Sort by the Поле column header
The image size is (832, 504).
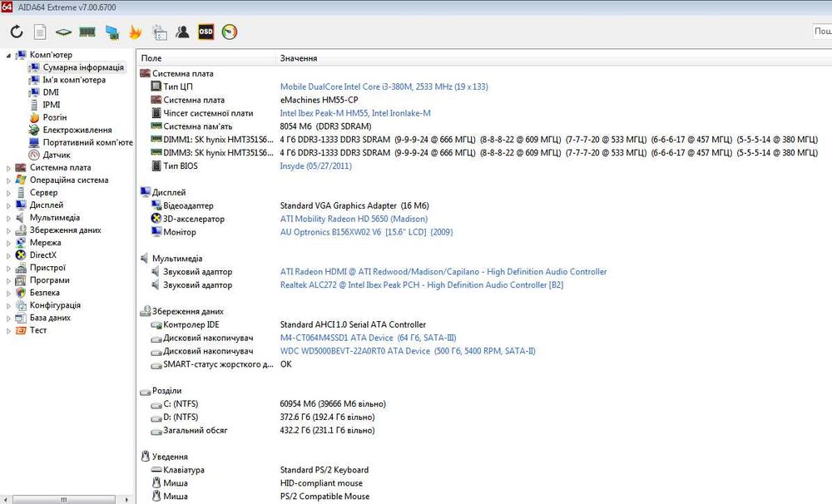(206, 58)
